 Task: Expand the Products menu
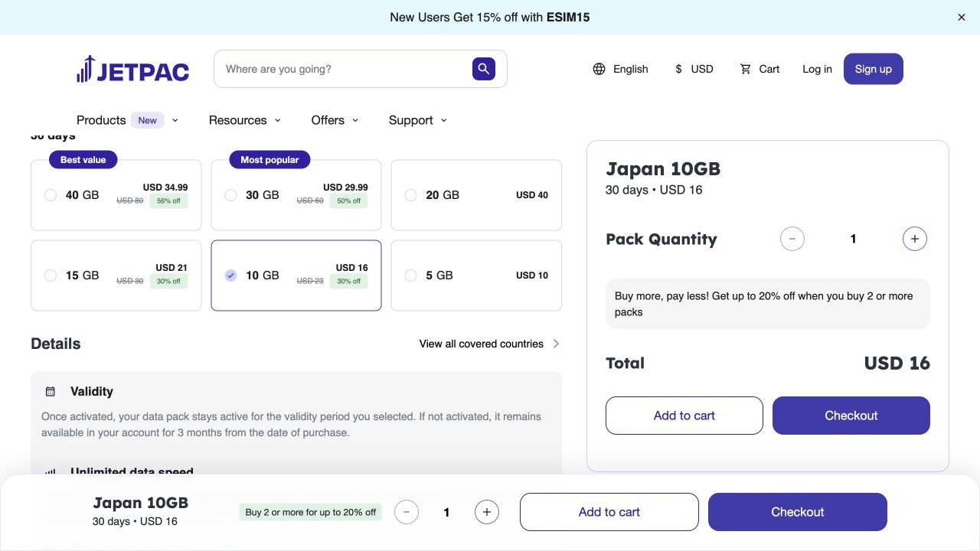[127, 120]
